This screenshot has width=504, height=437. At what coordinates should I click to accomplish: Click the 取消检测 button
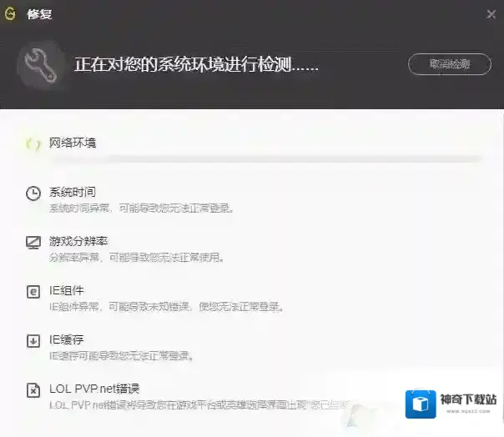pyautogui.click(x=449, y=64)
